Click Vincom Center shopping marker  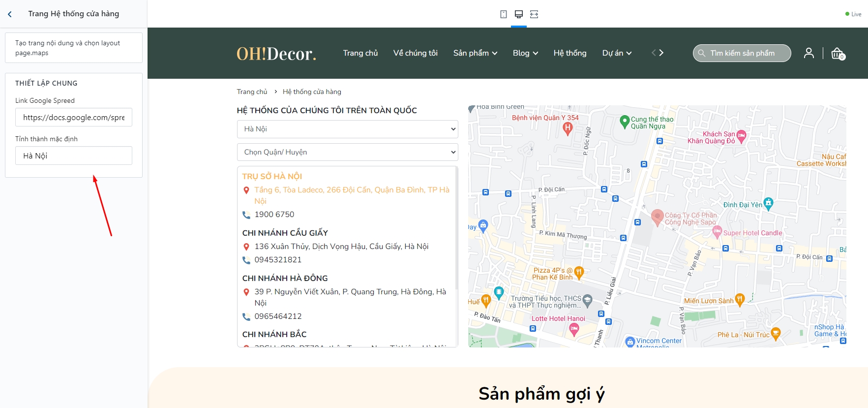[630, 342]
